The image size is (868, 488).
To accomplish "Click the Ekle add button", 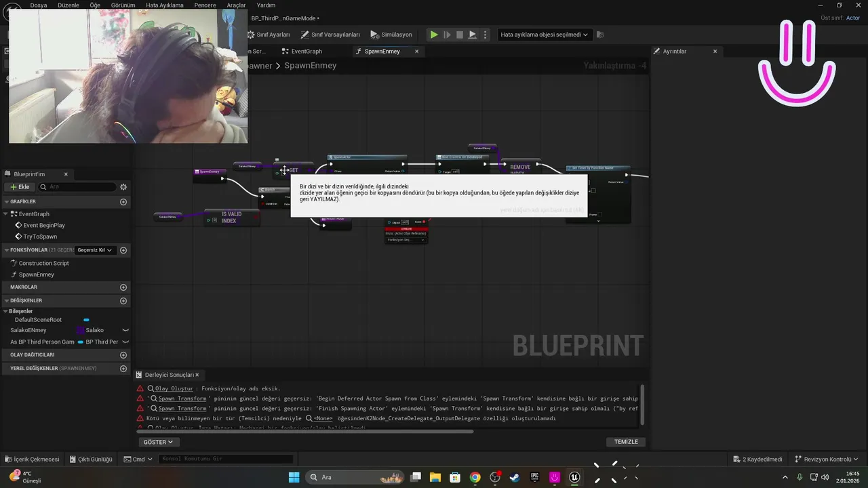I will click(x=19, y=187).
